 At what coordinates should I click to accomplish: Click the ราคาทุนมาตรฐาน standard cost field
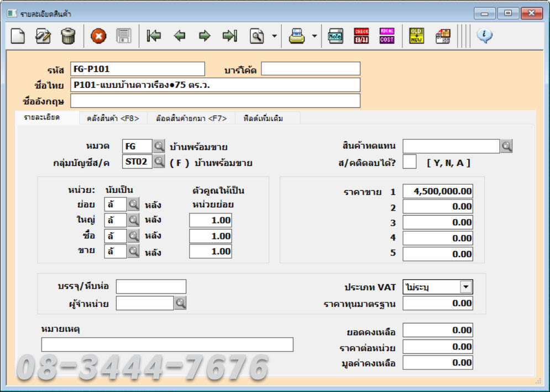point(438,303)
